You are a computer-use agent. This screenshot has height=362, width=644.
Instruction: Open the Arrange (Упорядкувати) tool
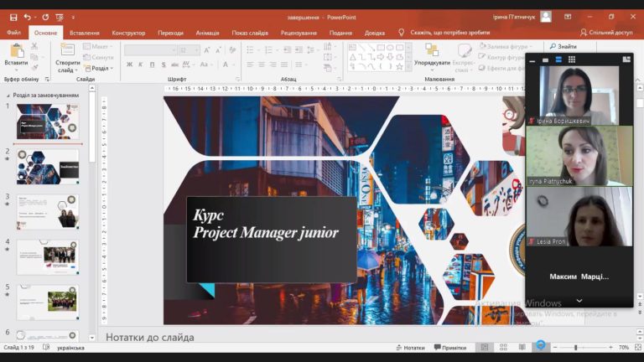[x=432, y=55]
